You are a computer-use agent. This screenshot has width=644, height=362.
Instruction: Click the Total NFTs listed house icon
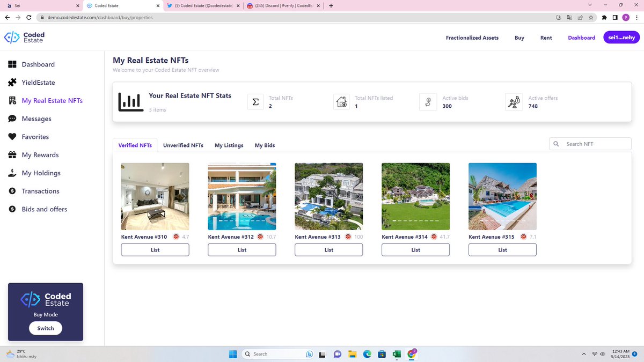pos(341,102)
